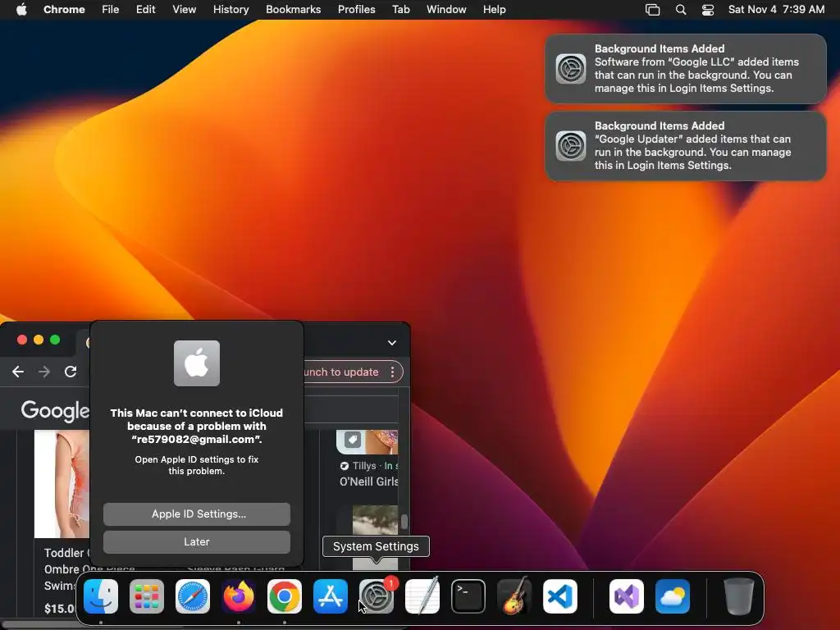The width and height of the screenshot is (840, 630).
Task: Open the Google LLC Background Items notification
Action: (686, 69)
